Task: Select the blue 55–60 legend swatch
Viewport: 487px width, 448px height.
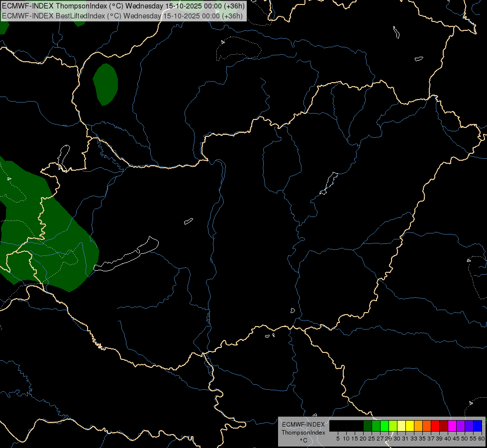Action: (x=478, y=426)
